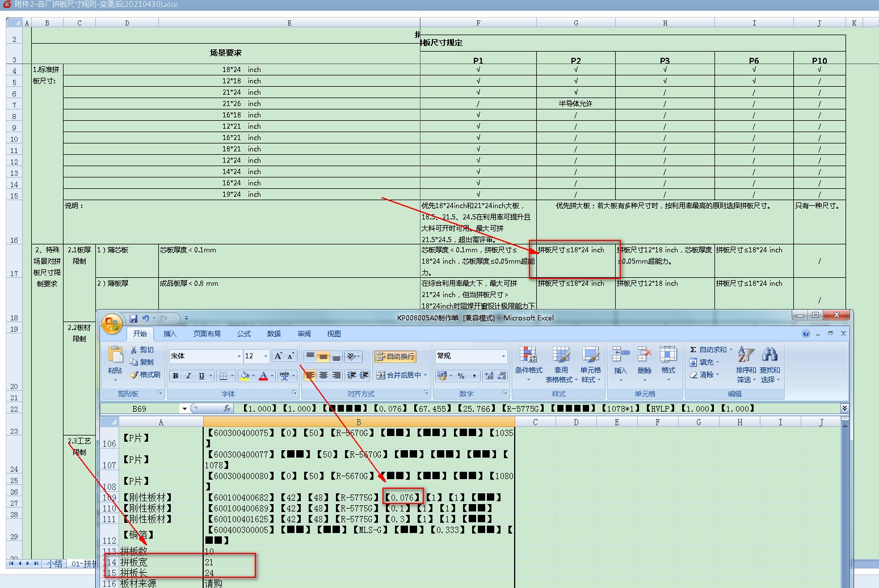Apply comma style number format
Viewport: 879px width, 588px height.
[x=474, y=375]
